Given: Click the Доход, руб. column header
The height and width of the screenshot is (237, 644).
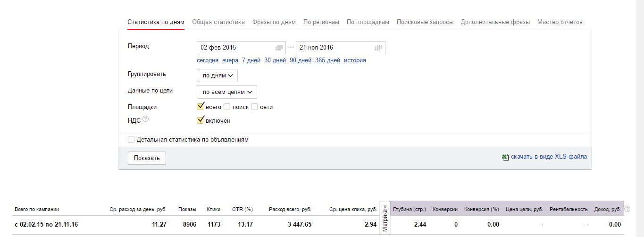Looking at the screenshot, I should pos(608,209).
